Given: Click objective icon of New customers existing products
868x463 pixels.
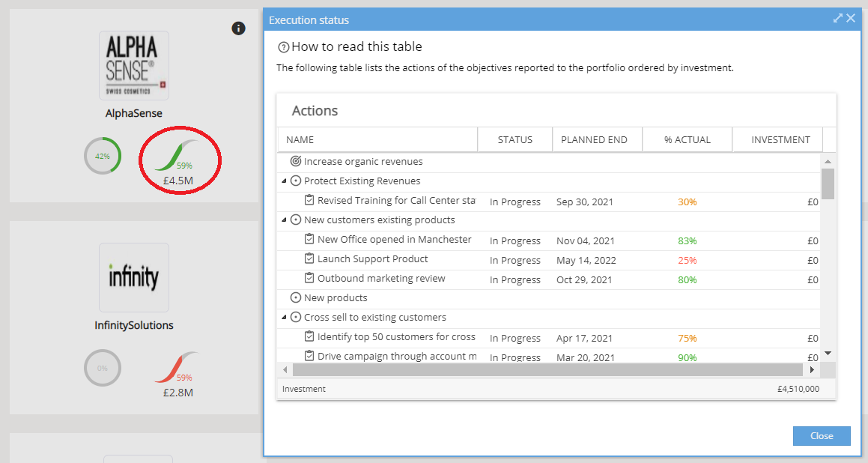Looking at the screenshot, I should [x=296, y=220].
